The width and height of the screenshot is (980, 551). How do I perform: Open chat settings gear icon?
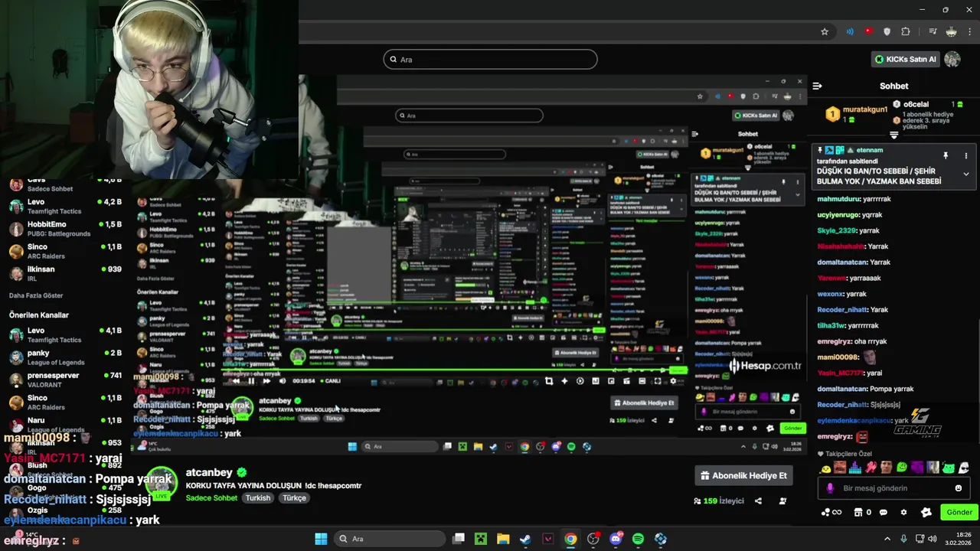pos(903,512)
